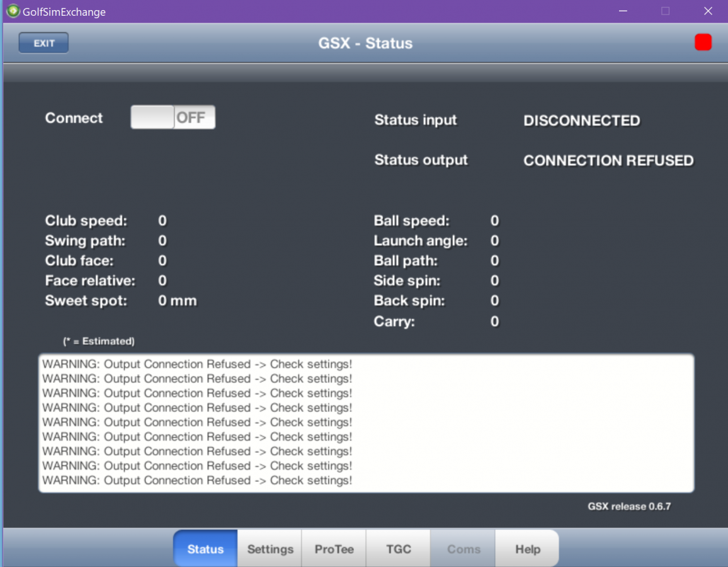The width and height of the screenshot is (728, 567).
Task: Click the GolfSimExchange app icon in title bar
Action: [13, 11]
